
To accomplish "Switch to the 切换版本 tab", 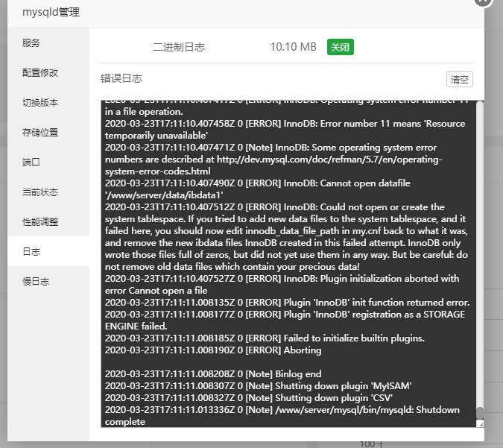I will 48,102.
